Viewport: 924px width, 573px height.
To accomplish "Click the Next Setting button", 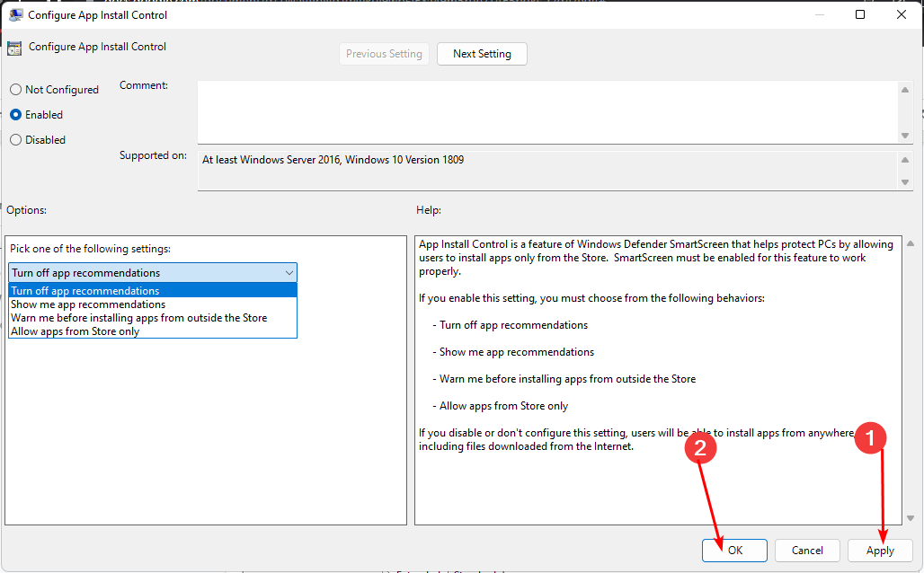I will point(482,54).
